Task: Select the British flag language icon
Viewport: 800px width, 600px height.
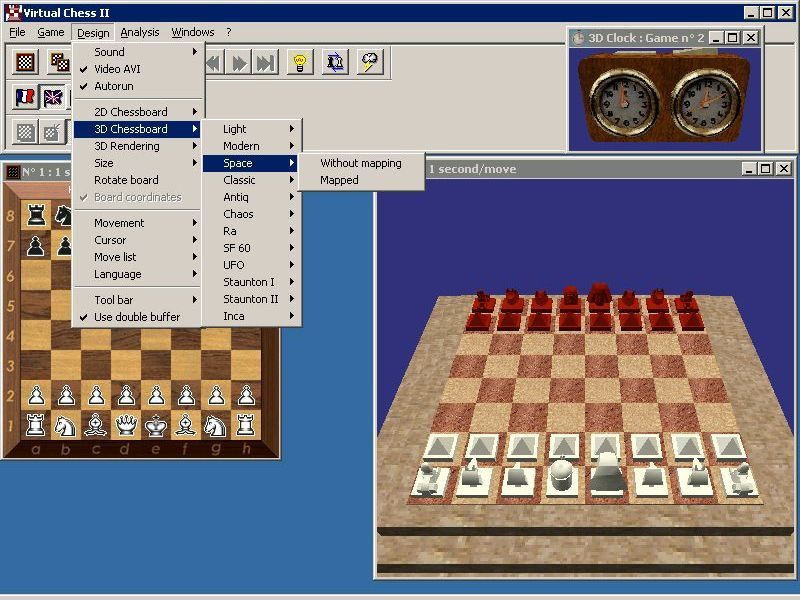Action: click(x=52, y=97)
